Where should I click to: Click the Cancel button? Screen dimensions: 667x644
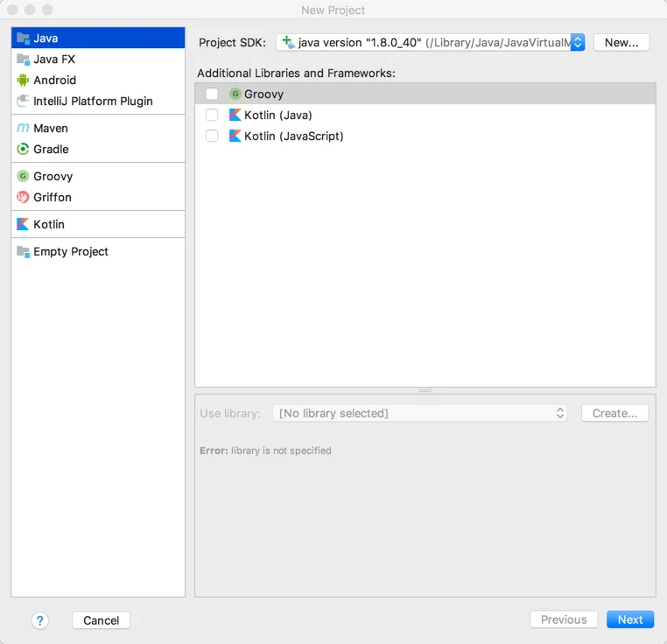[102, 620]
